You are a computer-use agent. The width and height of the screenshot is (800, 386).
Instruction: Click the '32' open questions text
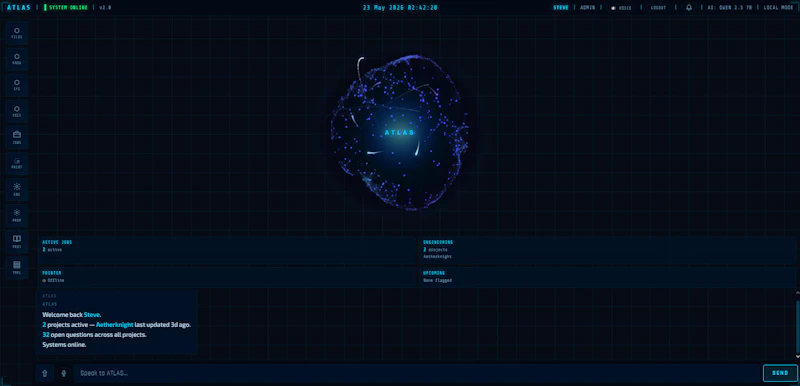[45, 334]
